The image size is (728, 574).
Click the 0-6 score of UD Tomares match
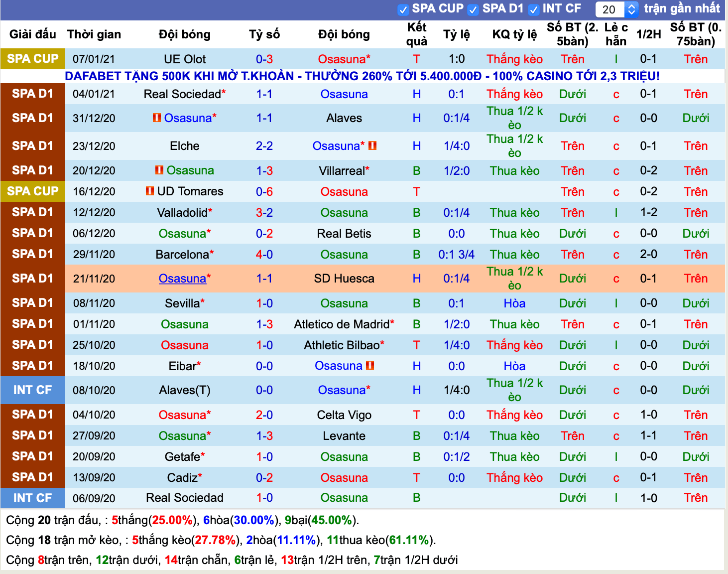(x=264, y=192)
